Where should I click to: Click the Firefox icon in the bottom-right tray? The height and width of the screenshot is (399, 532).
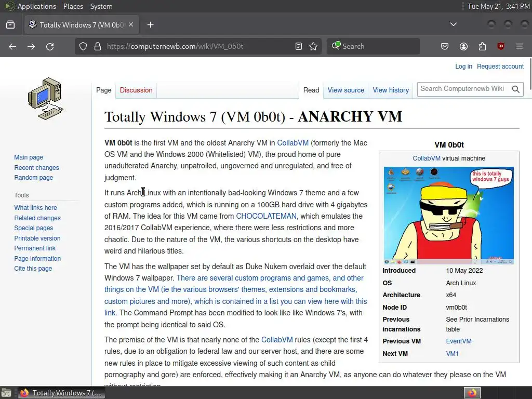pyautogui.click(x=472, y=393)
